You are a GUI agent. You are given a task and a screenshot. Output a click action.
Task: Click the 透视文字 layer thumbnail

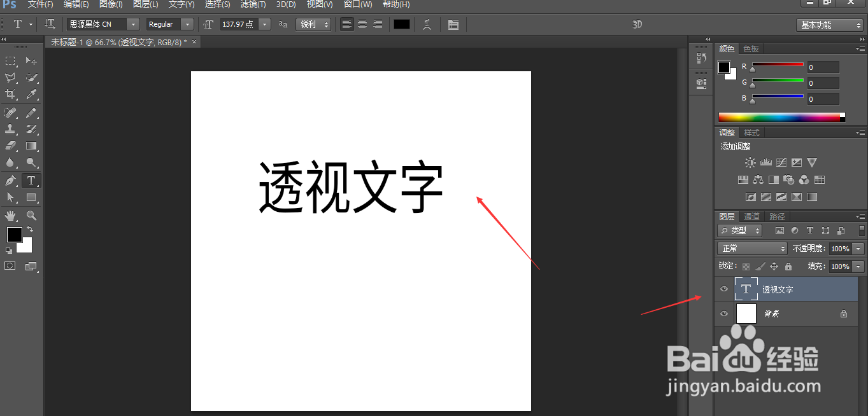tap(746, 289)
